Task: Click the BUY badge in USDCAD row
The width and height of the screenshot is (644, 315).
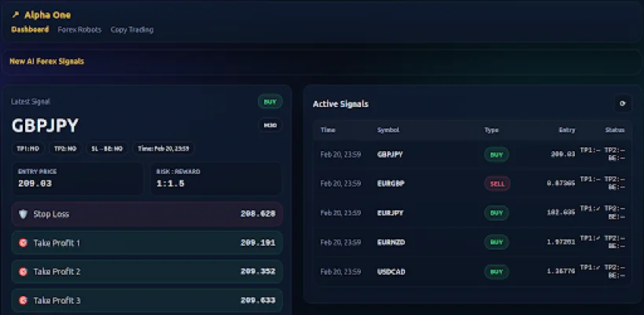Action: click(496, 272)
